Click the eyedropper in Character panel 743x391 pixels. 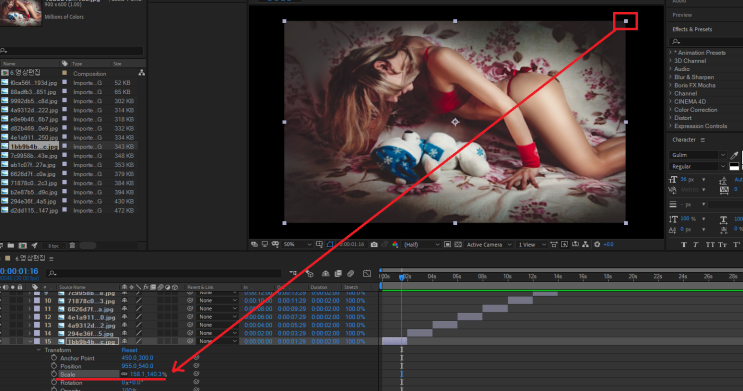pyautogui.click(x=734, y=155)
